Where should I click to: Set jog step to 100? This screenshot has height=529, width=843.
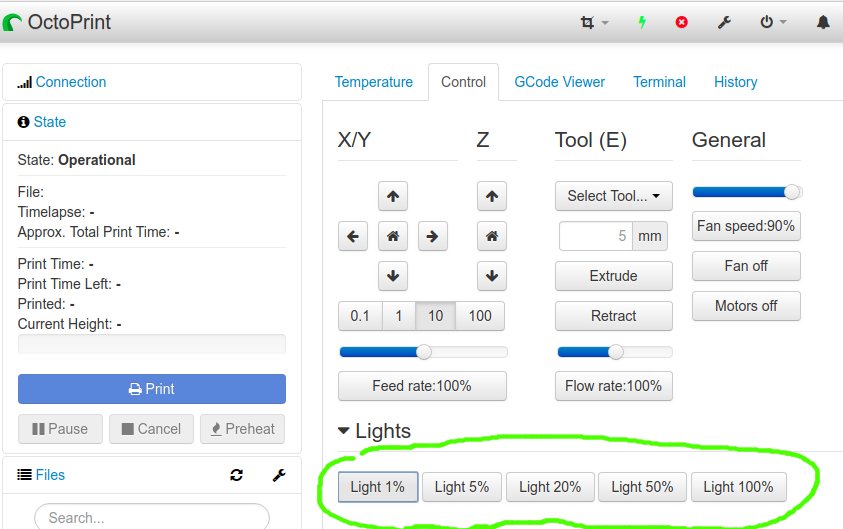tap(480, 316)
